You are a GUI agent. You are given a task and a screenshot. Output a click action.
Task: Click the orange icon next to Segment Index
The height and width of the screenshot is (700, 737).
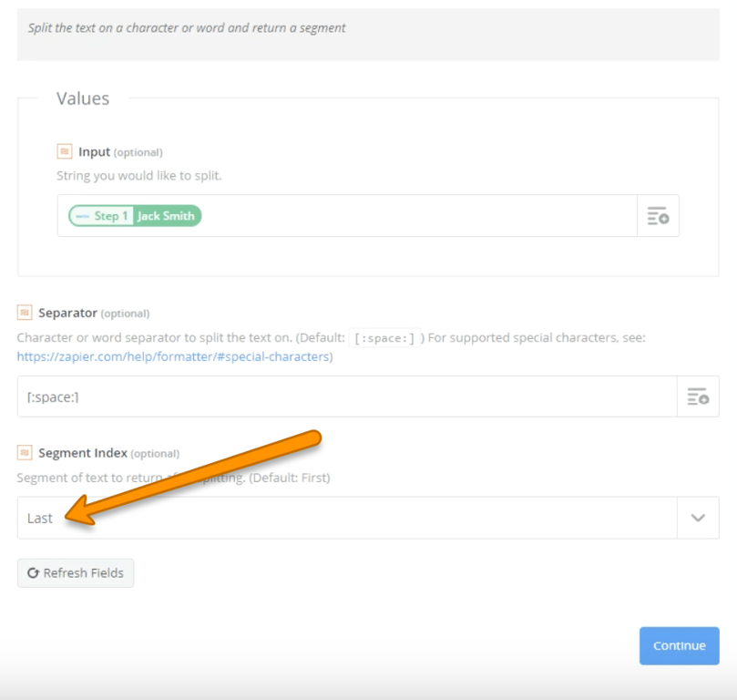[x=25, y=453]
